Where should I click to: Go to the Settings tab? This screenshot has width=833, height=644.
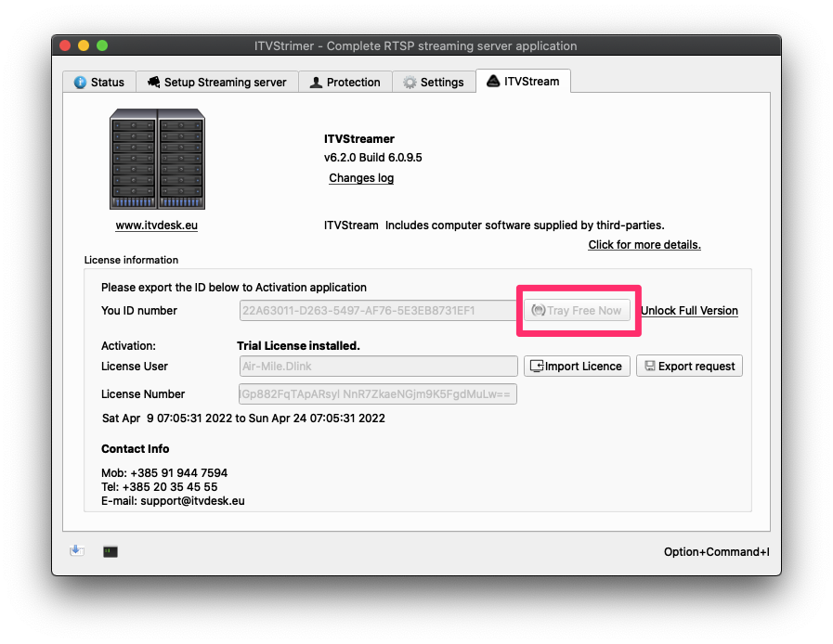tap(434, 82)
